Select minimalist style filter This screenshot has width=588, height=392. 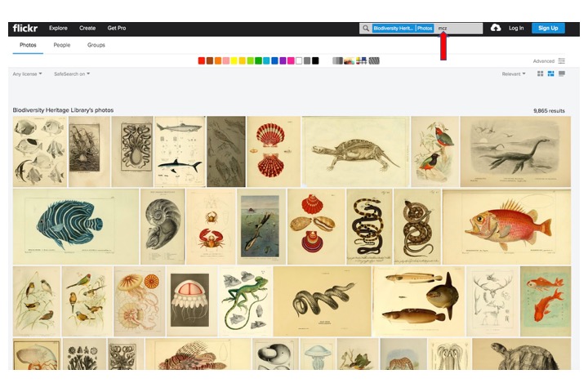pos(362,60)
